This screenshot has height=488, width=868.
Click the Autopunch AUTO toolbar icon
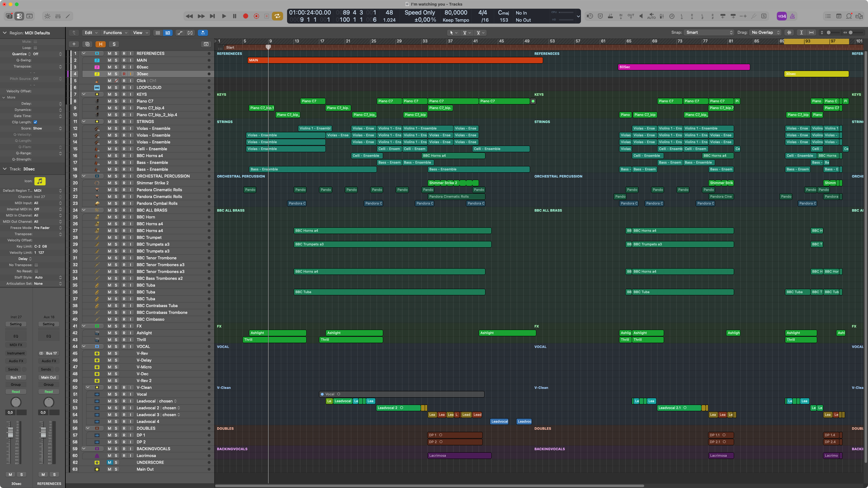[651, 16]
